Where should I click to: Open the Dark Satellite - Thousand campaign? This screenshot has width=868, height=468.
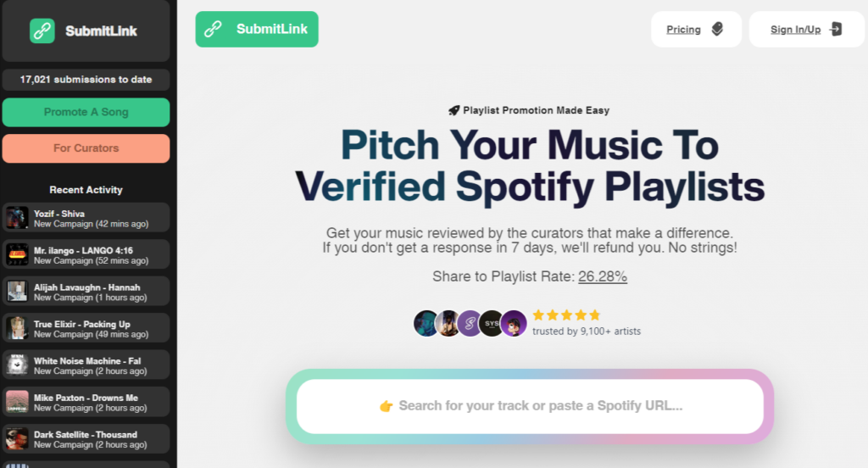86,438
